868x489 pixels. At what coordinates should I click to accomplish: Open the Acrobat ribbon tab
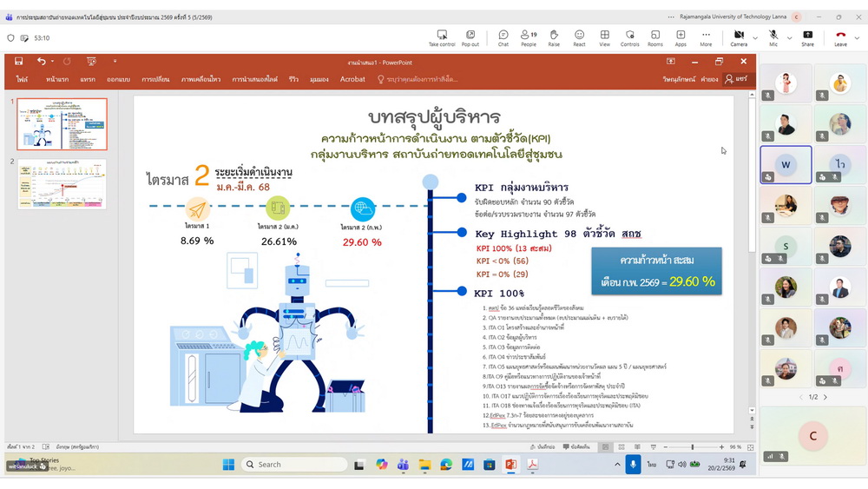coord(352,79)
